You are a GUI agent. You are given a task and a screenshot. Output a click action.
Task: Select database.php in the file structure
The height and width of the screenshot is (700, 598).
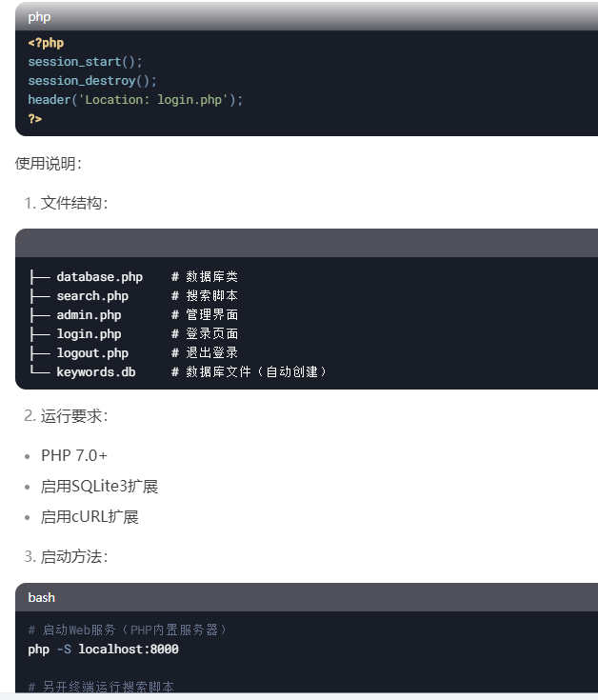pos(100,277)
